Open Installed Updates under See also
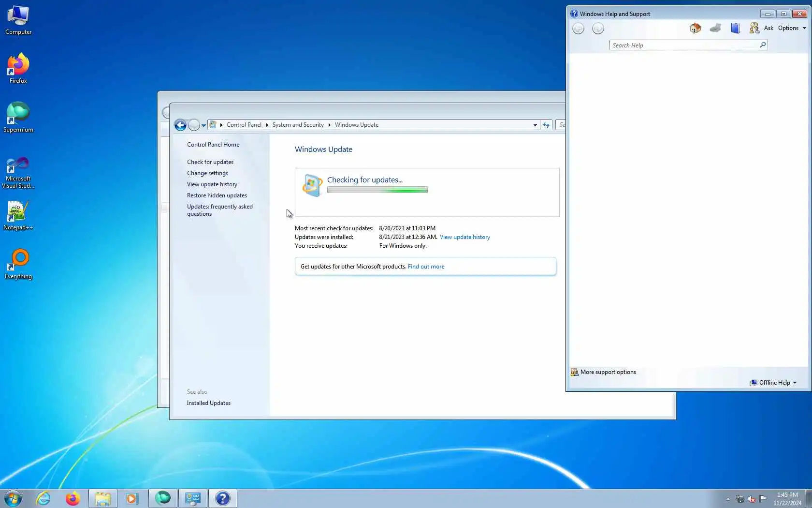Viewport: 812px width, 508px height. point(209,403)
